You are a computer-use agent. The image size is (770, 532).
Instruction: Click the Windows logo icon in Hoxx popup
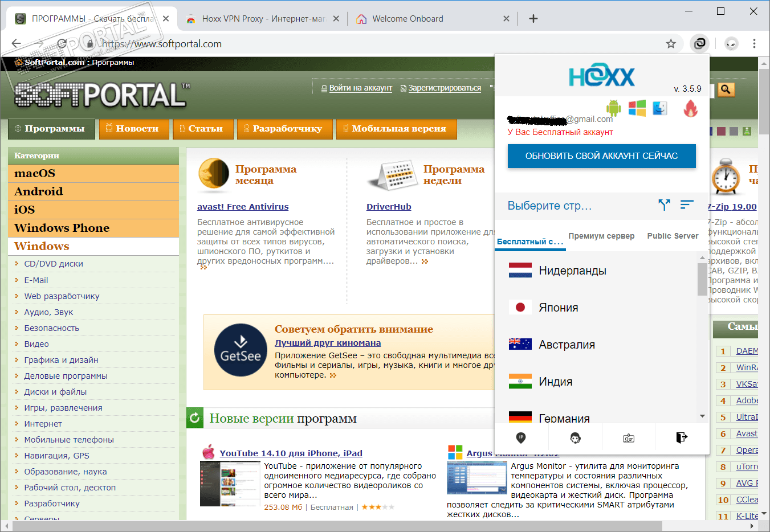(637, 108)
